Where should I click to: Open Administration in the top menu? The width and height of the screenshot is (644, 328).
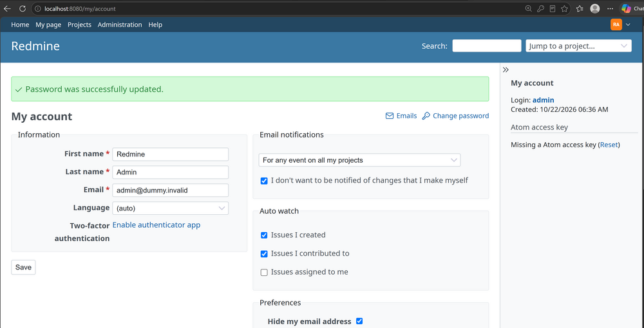point(120,24)
